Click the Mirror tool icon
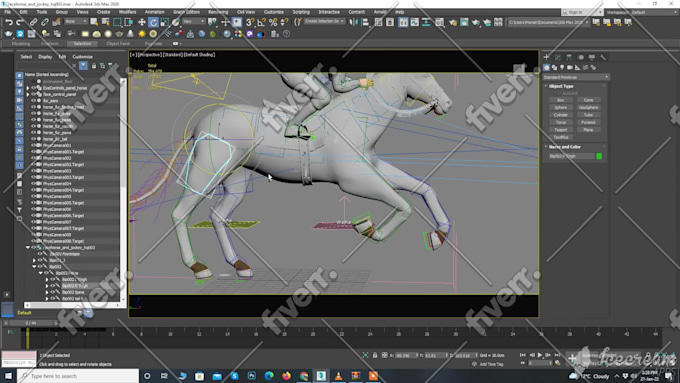Image resolution: width=680 pixels, height=383 pixels. point(353,22)
